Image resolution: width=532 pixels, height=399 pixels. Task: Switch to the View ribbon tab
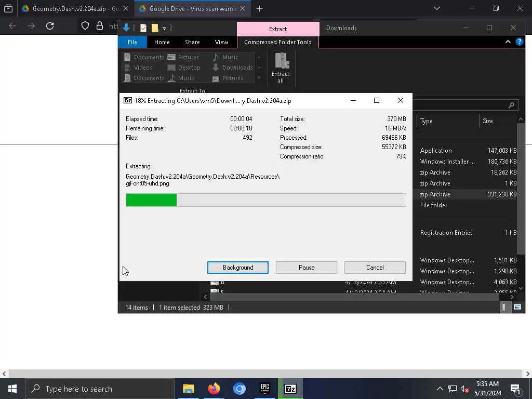tap(221, 42)
